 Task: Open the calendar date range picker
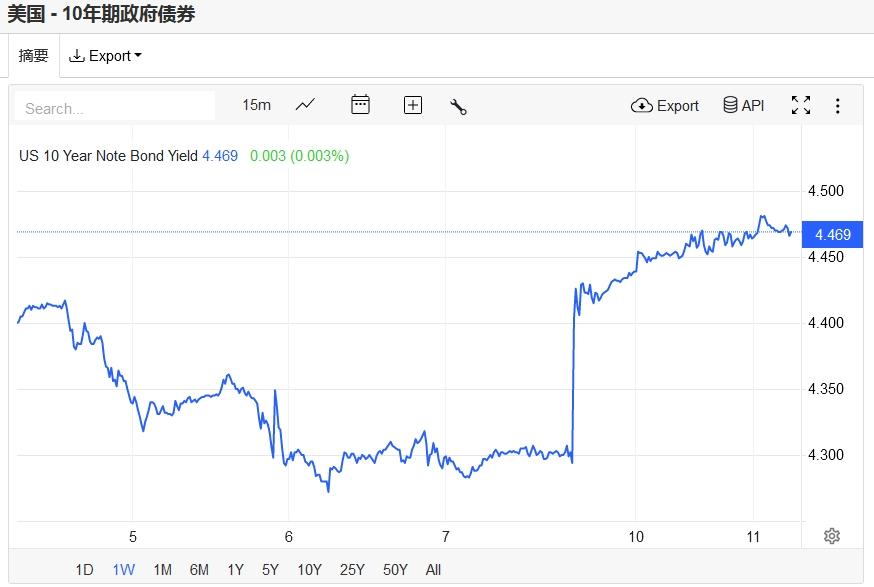(x=360, y=105)
